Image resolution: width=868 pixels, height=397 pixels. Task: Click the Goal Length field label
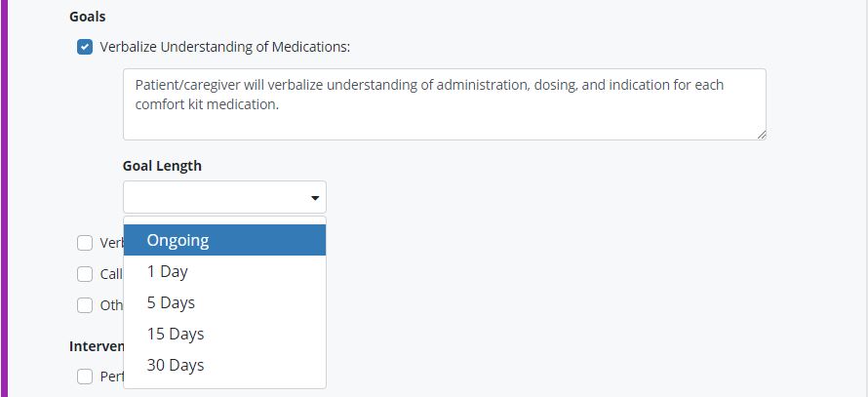162,166
